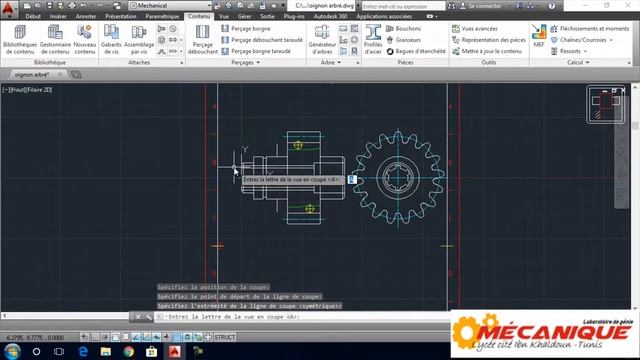Click Mettre à jour le contenu
Image resolution: width=640 pixels, height=360 pixels.
487,51
